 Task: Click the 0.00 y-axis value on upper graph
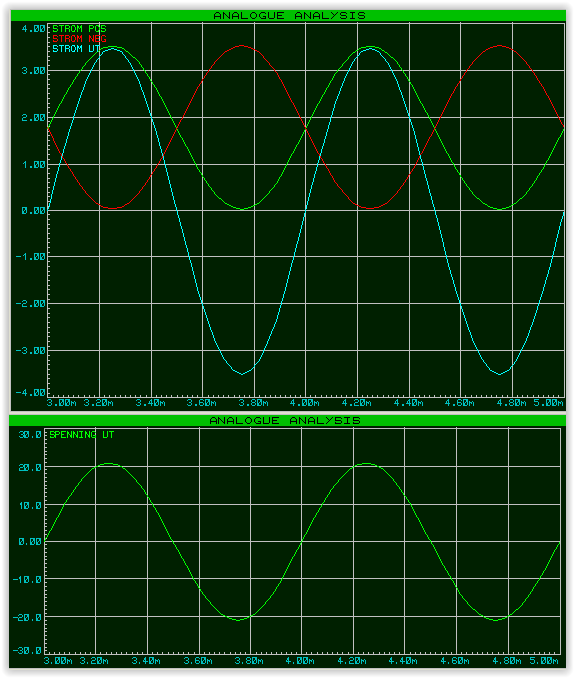[x=33, y=211]
